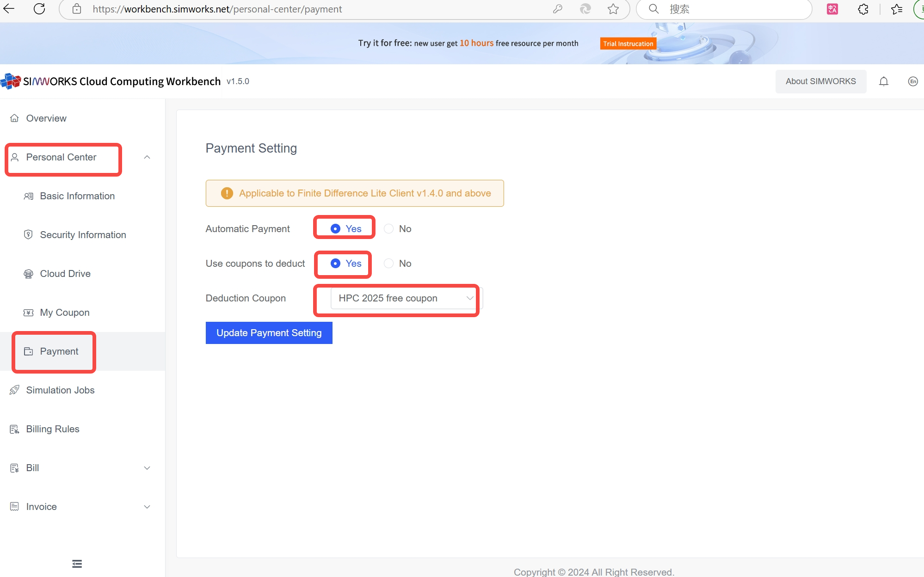Expand the Invoice submenu chevron
The height and width of the screenshot is (577, 924).
147,507
